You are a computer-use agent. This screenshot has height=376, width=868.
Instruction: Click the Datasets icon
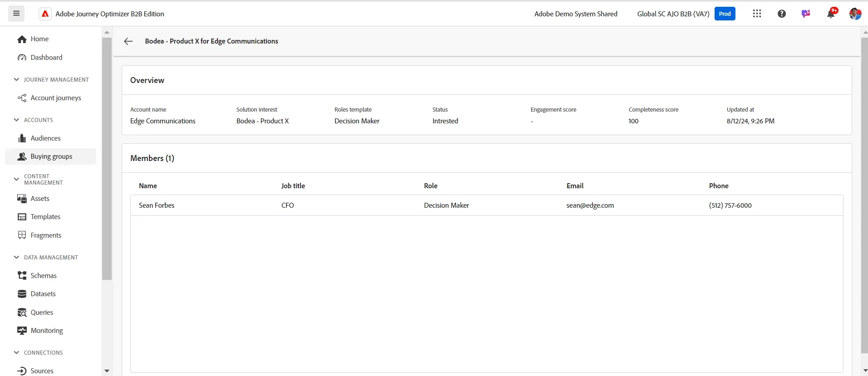tap(22, 294)
